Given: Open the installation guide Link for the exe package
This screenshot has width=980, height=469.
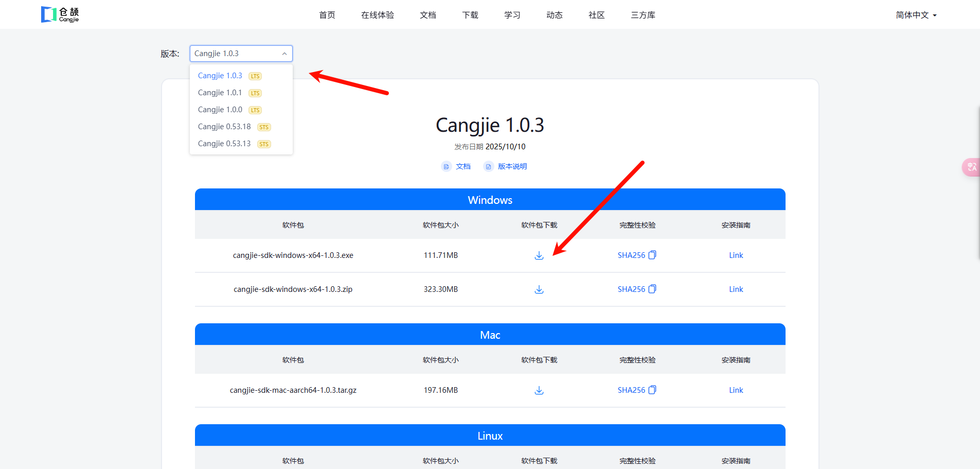Looking at the screenshot, I should [736, 255].
